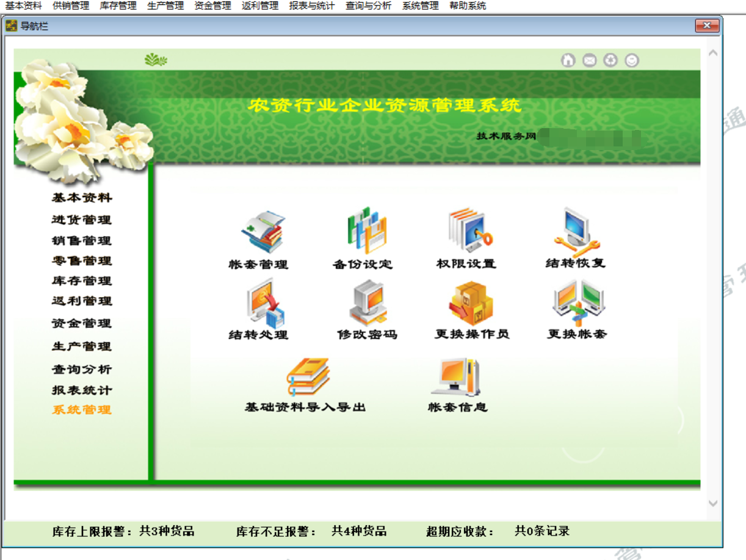The image size is (746, 560).
Task: Select 资金管理 in left sidebar
Action: pyautogui.click(x=82, y=323)
